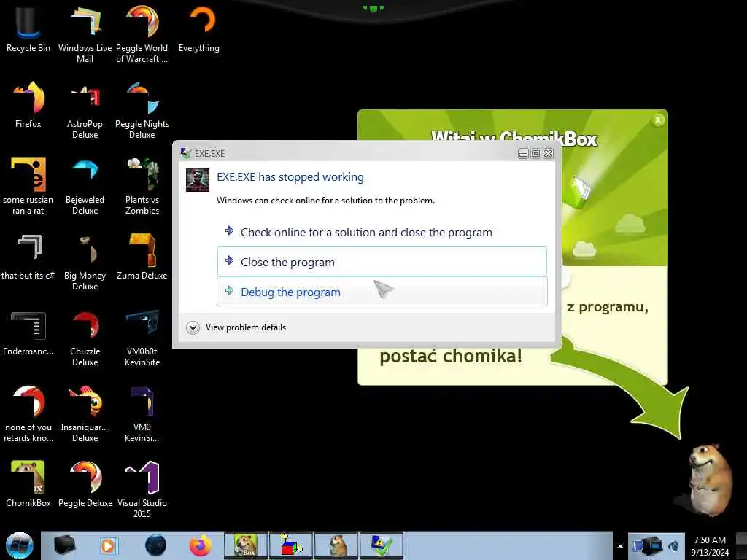Select the Firefox desktop shortcut
The height and width of the screenshot is (560, 747).
coord(28,104)
